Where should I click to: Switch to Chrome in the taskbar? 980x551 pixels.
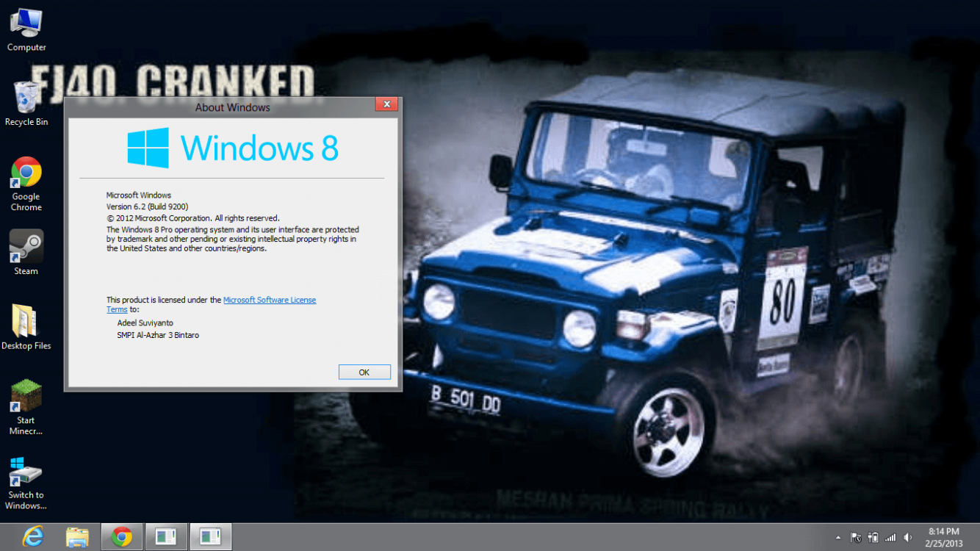pyautogui.click(x=122, y=537)
